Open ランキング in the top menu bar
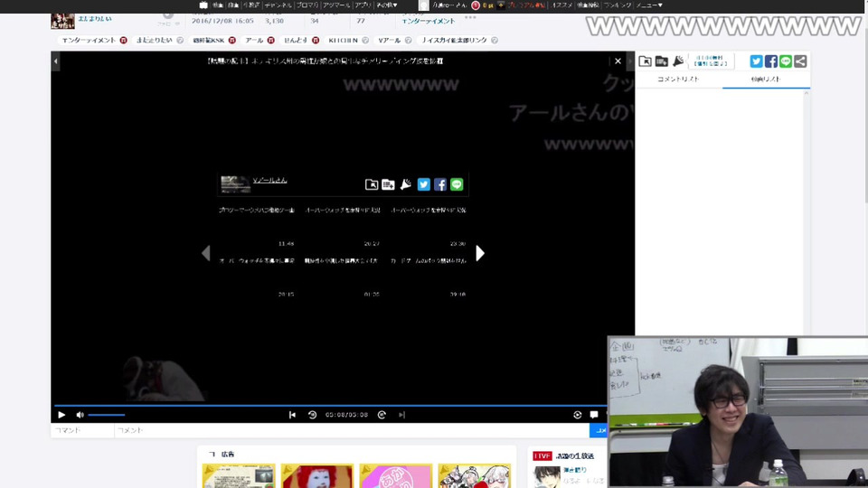The width and height of the screenshot is (868, 488). tap(618, 5)
